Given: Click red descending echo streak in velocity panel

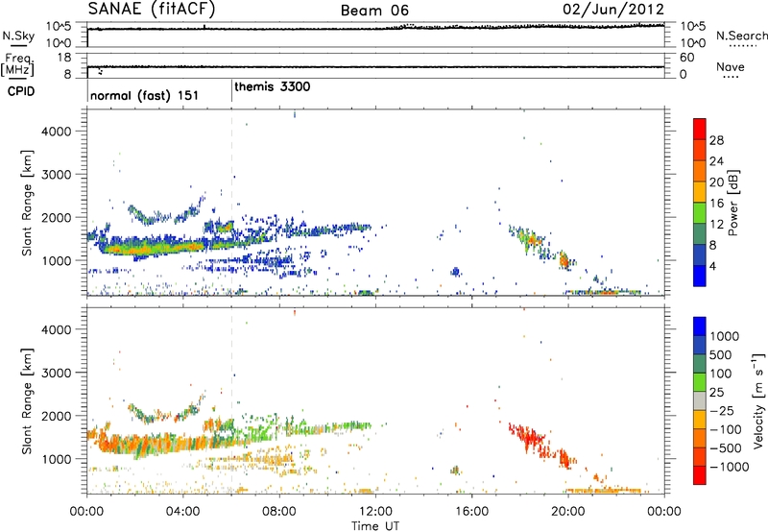Looking at the screenshot, I should tap(543, 447).
